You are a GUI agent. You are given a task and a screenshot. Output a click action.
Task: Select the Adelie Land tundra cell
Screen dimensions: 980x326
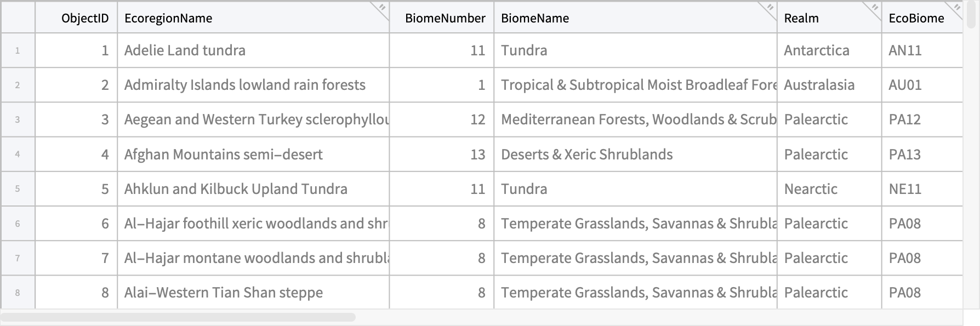pos(253,50)
